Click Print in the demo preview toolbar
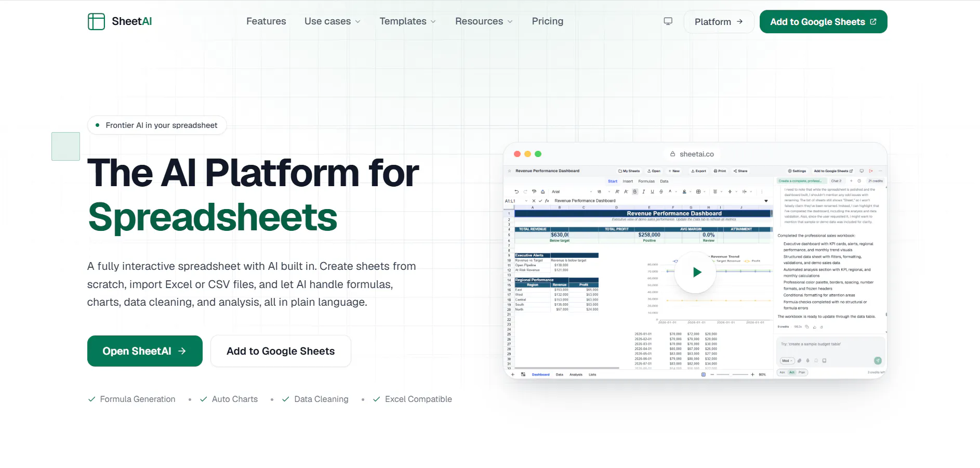 click(720, 171)
